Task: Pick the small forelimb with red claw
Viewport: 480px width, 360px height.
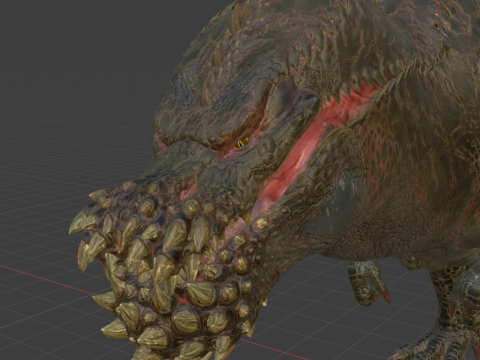Action: click(368, 283)
